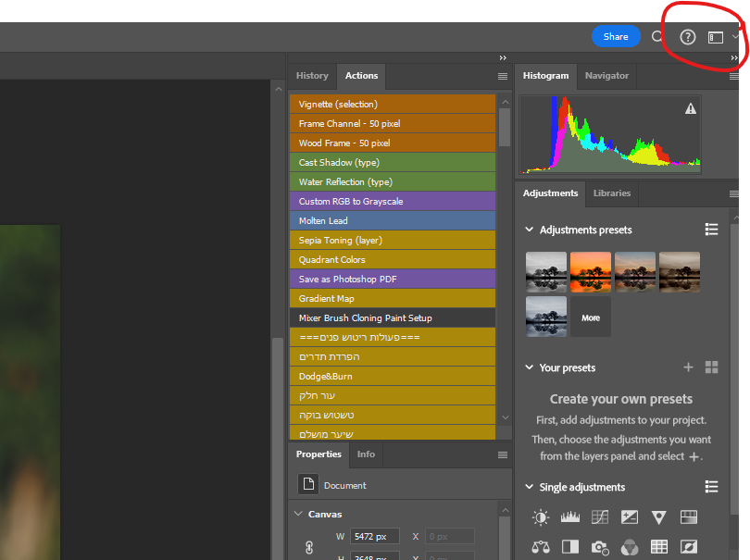The image size is (750, 560).
Task: Open the History panel tab
Action: point(312,76)
